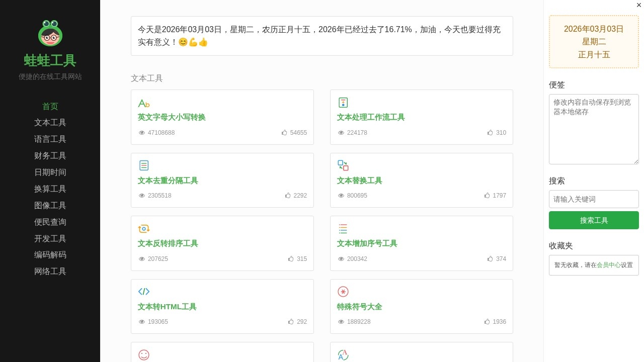
Task: Open the 文本工具 sidebar category
Action: pyautogui.click(x=50, y=122)
